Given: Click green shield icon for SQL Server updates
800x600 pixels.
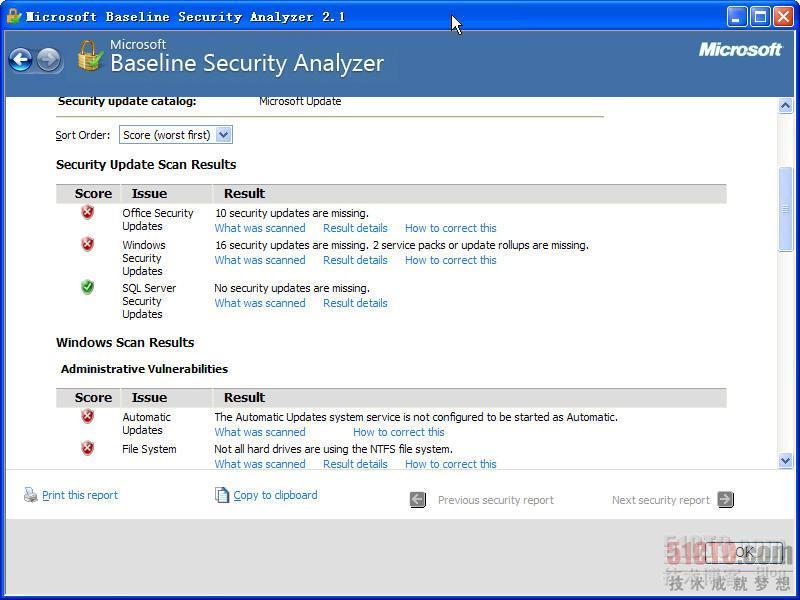Looking at the screenshot, I should point(88,287).
